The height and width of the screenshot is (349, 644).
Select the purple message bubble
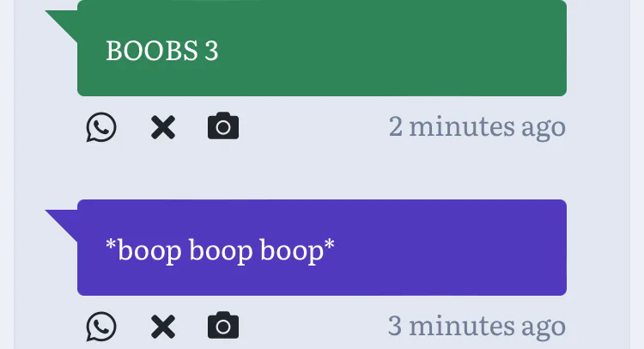(322, 248)
